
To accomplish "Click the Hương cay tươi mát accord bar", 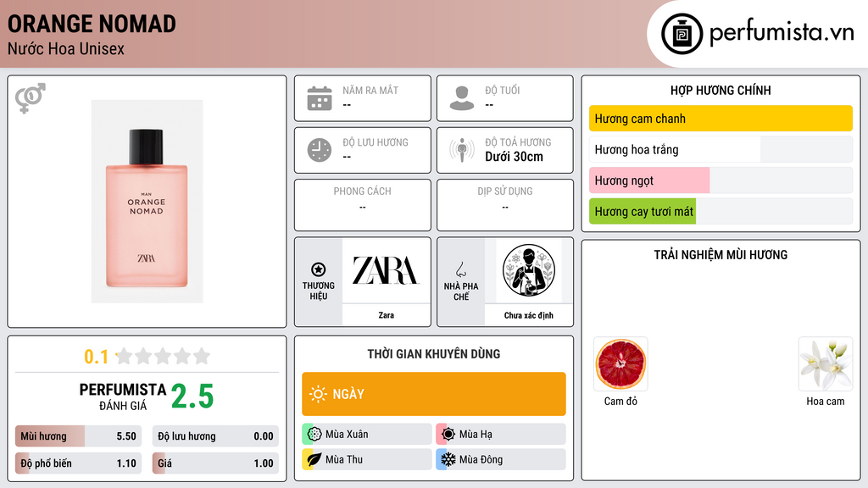I will point(721,211).
